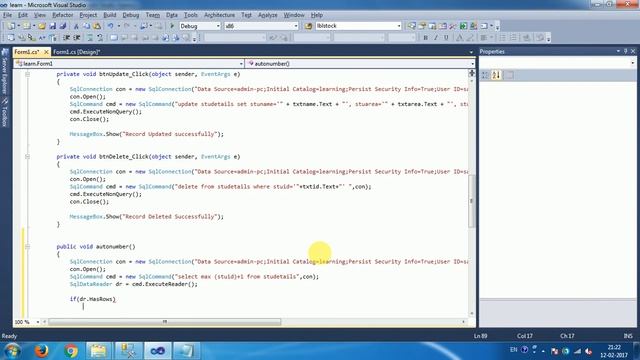Screen dimensions: 640x360
Task: Switch to the Form1.cs [Design]* tab
Action: point(76,52)
